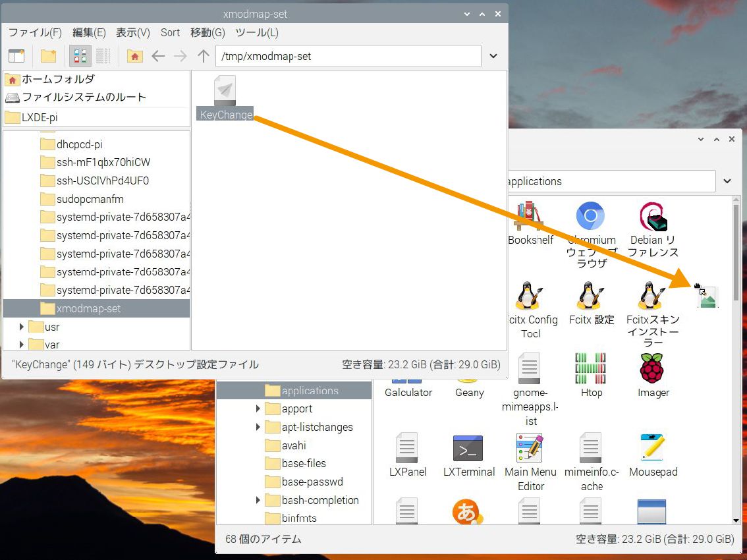Screen dimensions: 747x560
Task: Open the Sort menu
Action: (x=170, y=32)
